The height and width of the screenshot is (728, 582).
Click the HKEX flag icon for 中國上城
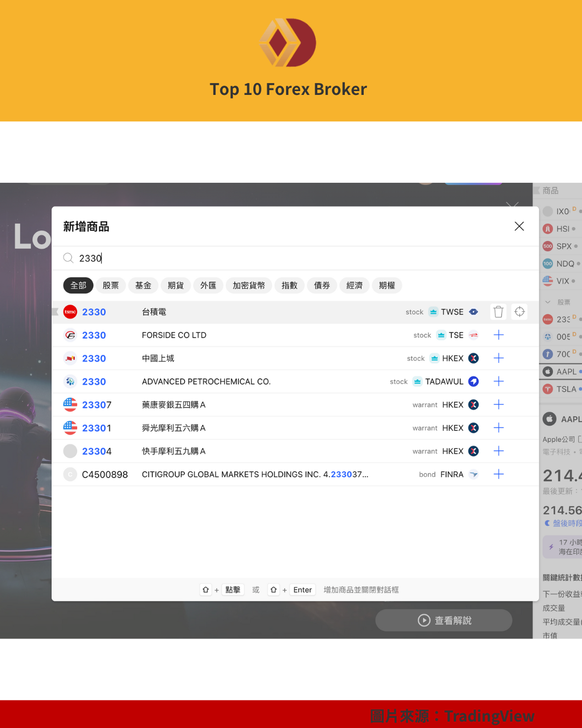[x=474, y=358]
